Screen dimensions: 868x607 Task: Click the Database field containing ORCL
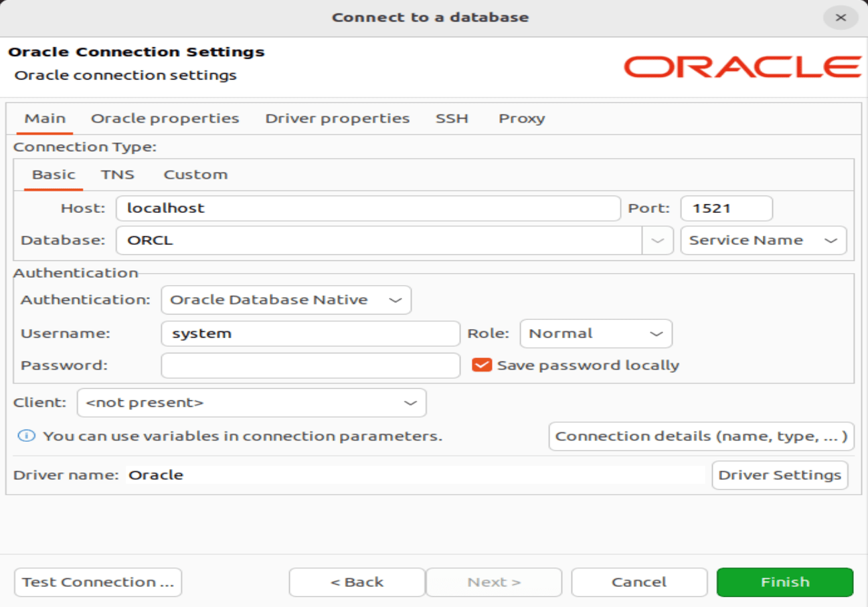(379, 240)
